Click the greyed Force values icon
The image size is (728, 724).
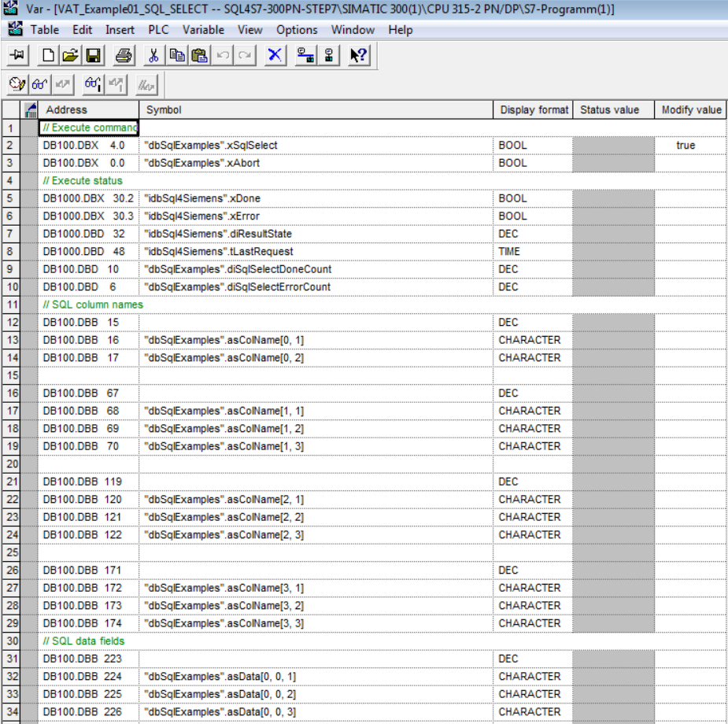point(146,84)
